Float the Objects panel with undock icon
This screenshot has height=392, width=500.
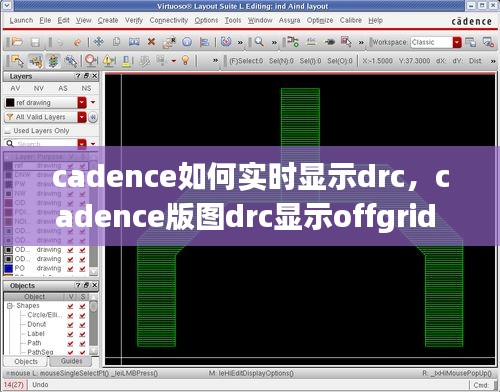pos(86,285)
